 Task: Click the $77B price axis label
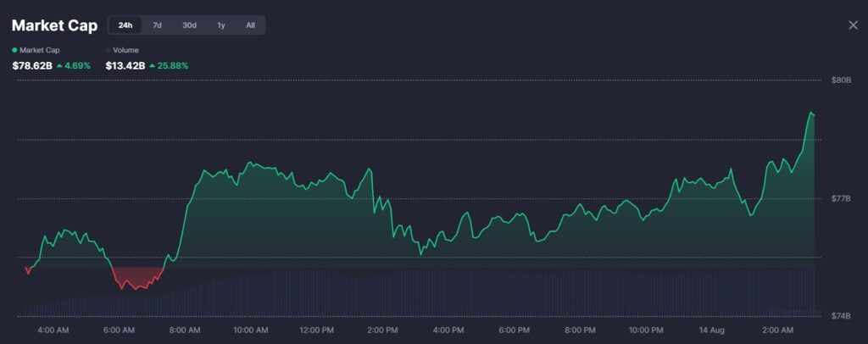tap(841, 198)
